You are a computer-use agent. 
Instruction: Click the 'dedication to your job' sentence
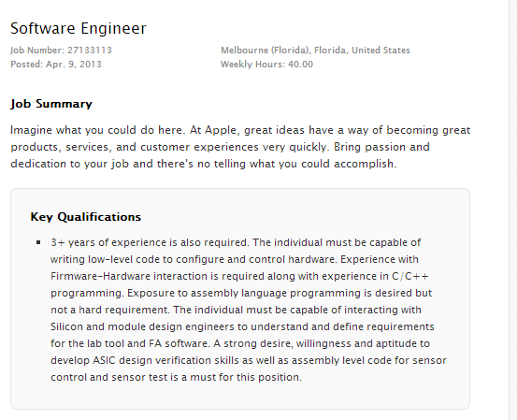[69, 164]
